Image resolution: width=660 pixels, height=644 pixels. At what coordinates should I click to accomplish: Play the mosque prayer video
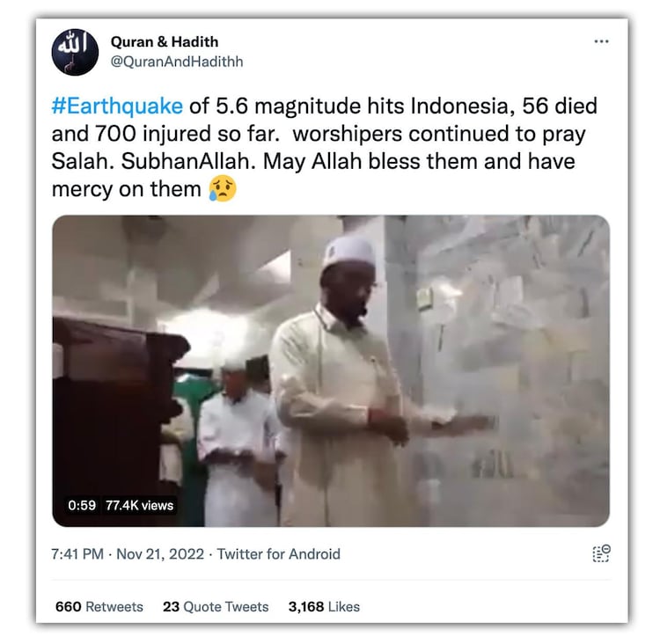point(331,370)
